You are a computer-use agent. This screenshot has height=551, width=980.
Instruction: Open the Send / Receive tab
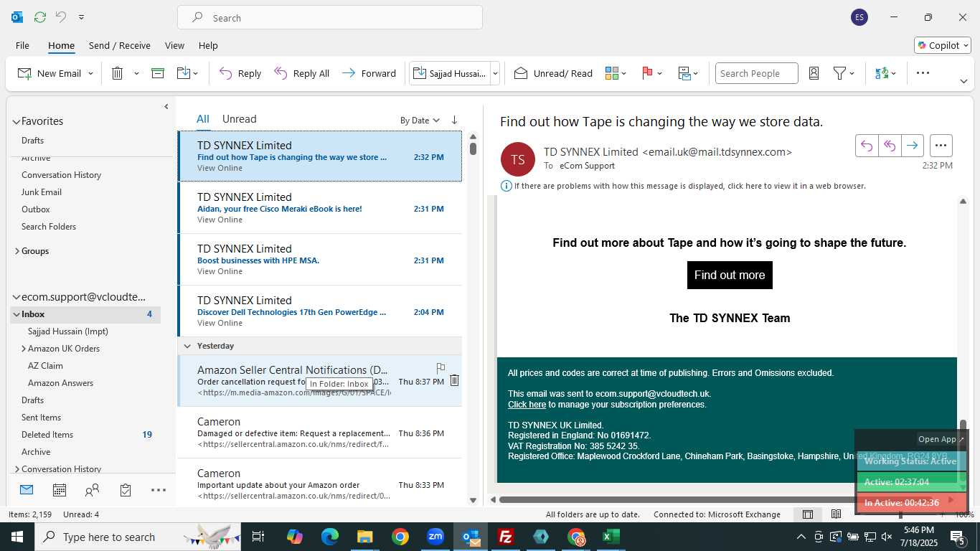(x=120, y=45)
